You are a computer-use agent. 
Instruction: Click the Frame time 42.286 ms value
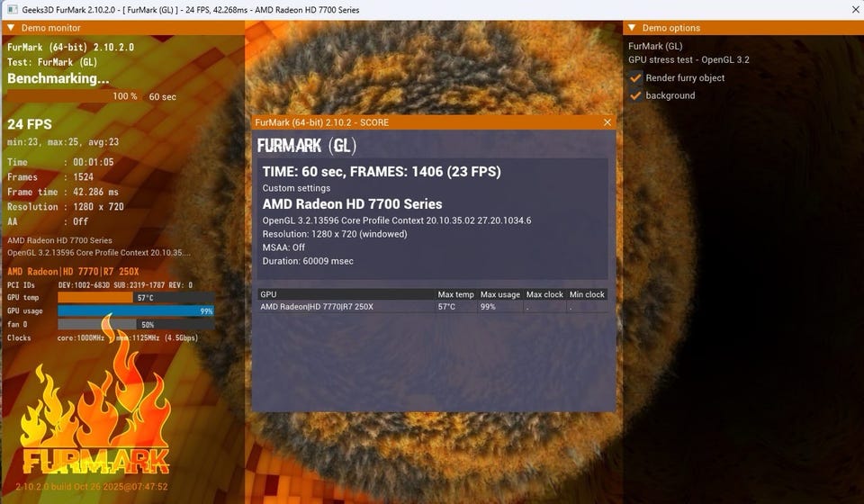tap(96, 193)
